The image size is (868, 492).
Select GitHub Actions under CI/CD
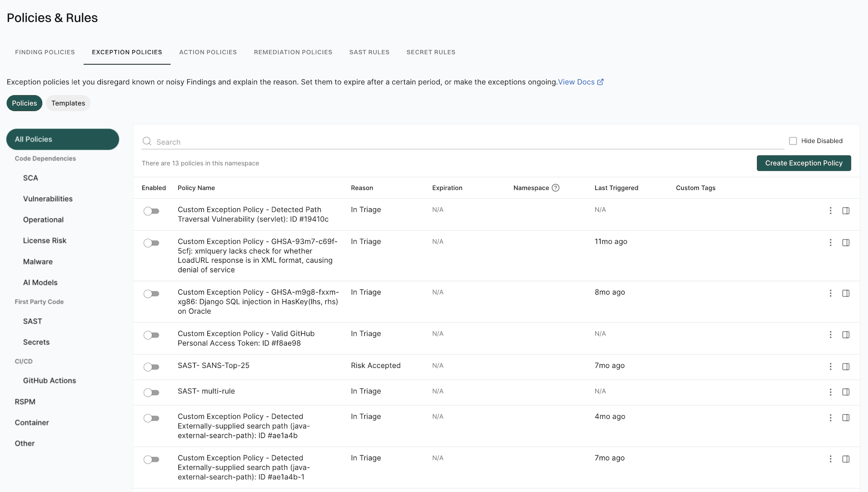49,380
